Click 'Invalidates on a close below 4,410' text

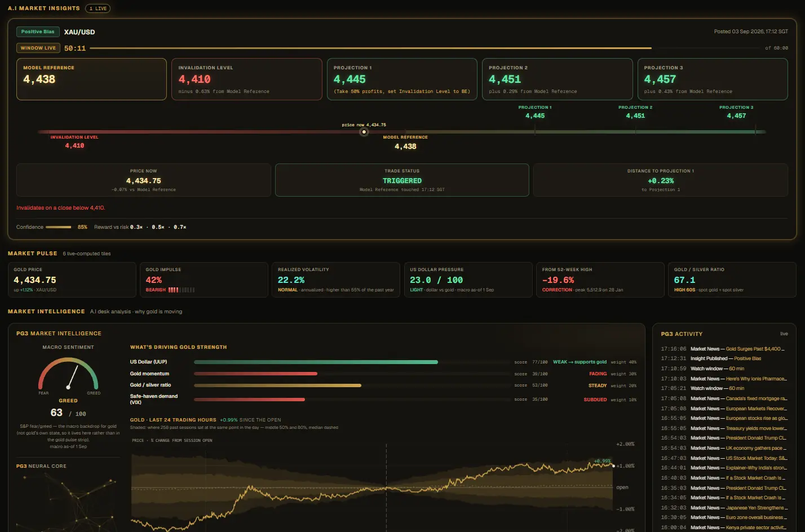(61, 208)
